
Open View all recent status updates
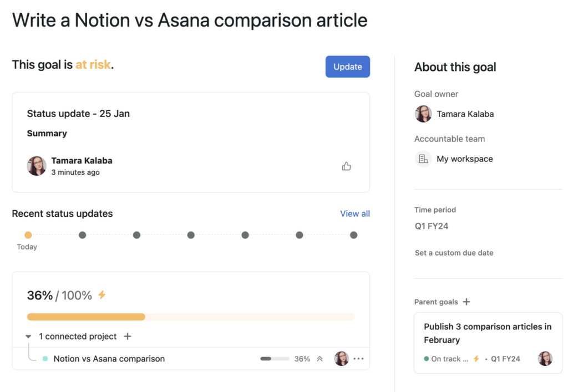pos(354,213)
